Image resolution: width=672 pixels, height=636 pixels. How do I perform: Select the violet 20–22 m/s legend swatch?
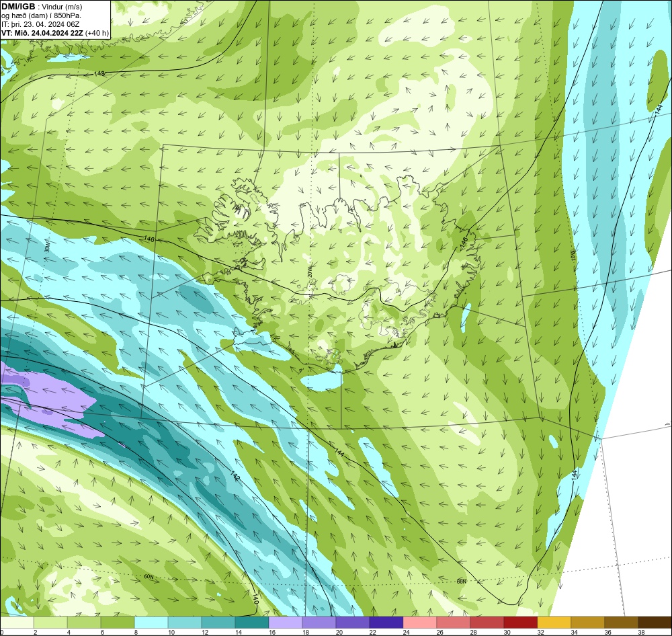point(353,623)
